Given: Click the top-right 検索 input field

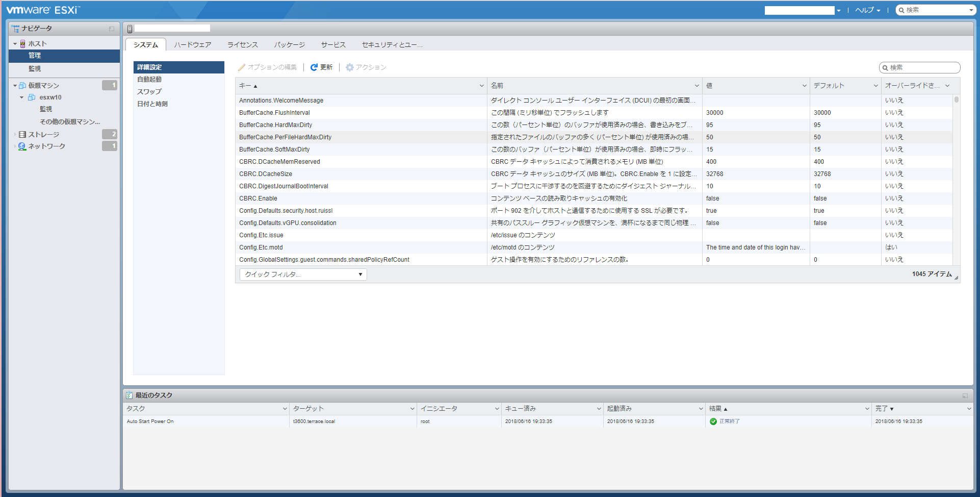Looking at the screenshot, I should [x=936, y=10].
